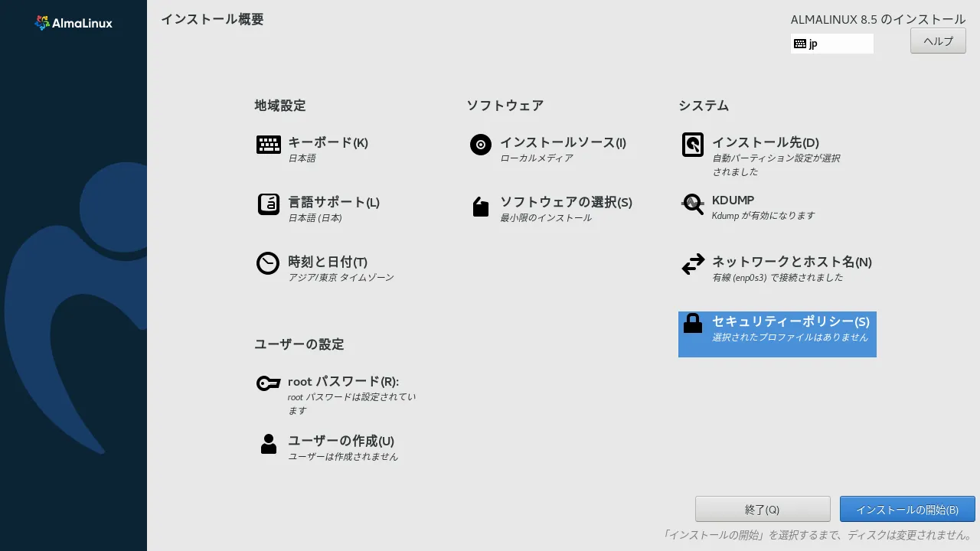This screenshot has width=980, height=551.
Task: Open the インストール先 hard disk icon
Action: coord(692,145)
